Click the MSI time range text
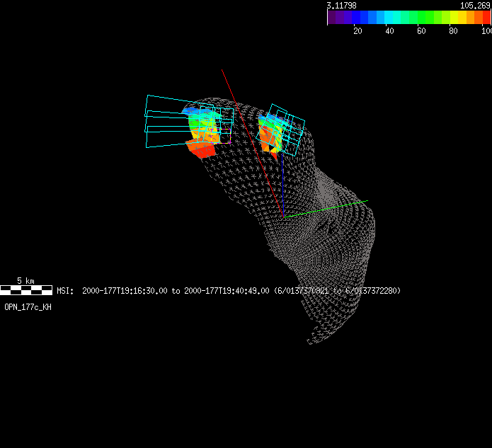 click(x=229, y=291)
